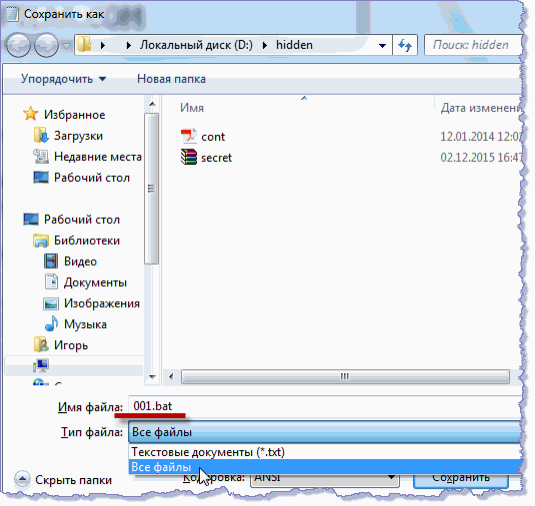Click the Имя файла input field
This screenshot has width=535, height=506.
click(x=325, y=406)
